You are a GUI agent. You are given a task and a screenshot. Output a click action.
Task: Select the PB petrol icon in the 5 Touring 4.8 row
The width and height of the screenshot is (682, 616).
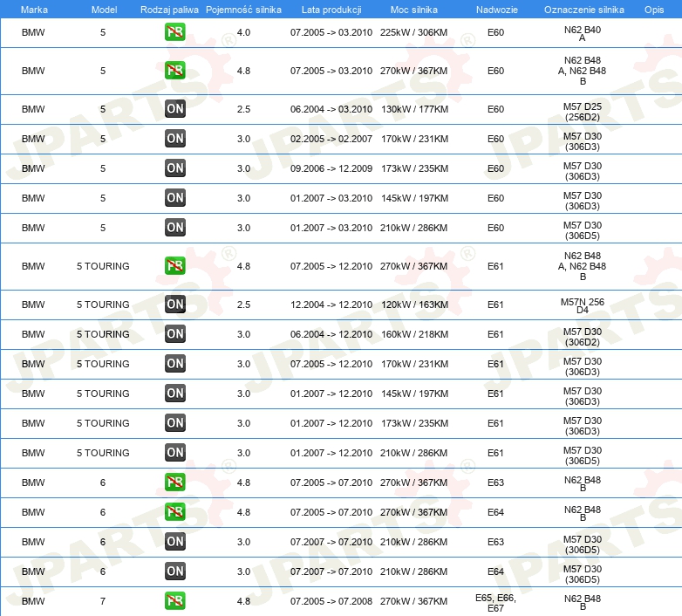(175, 266)
